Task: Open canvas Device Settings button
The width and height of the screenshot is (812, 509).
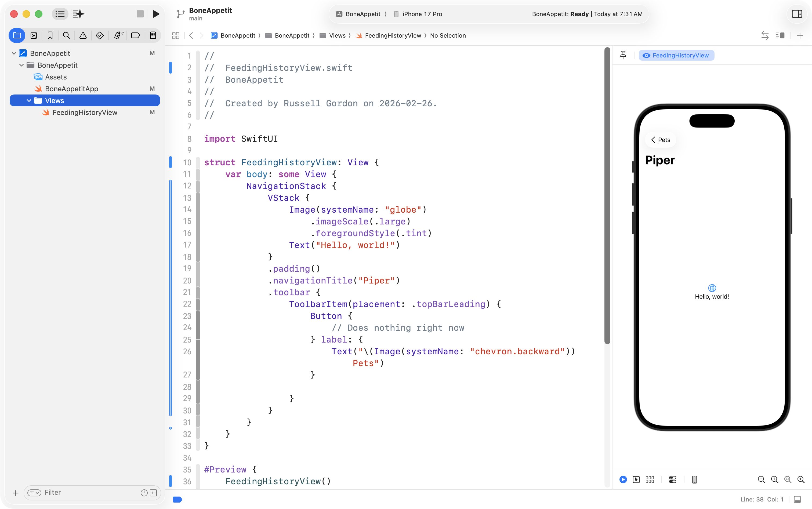Action: 672,479
